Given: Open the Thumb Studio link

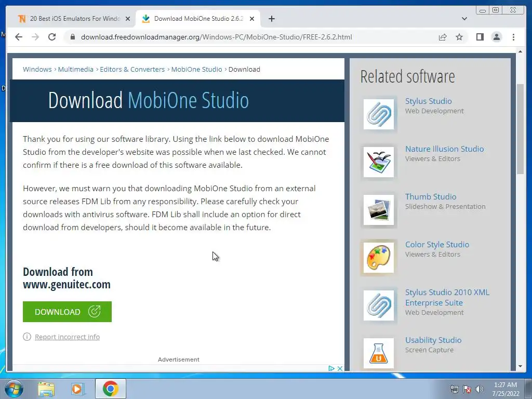Looking at the screenshot, I should [431, 197].
